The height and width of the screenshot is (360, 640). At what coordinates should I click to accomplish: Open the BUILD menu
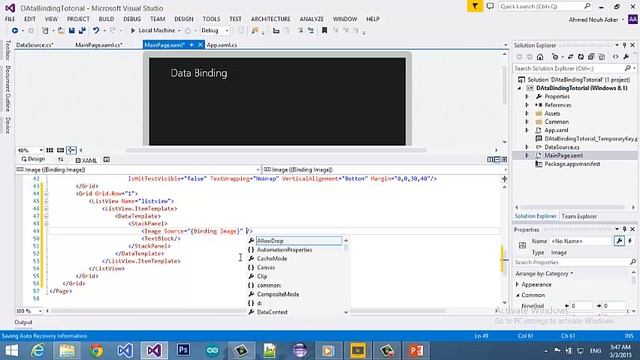pos(106,19)
